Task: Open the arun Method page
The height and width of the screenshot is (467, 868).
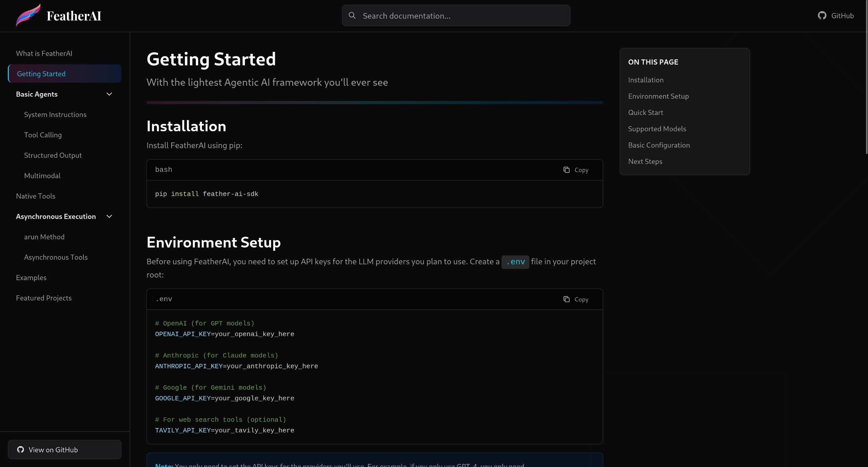Action: pos(44,237)
